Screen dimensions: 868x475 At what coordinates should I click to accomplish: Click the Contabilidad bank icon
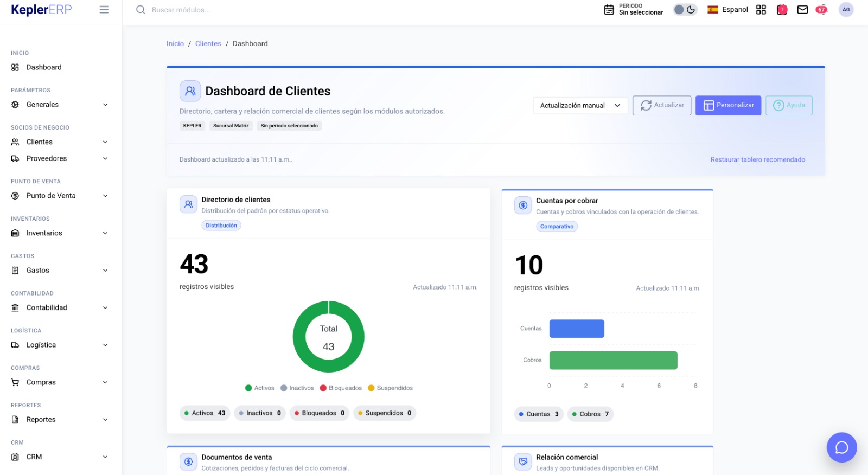coord(15,307)
